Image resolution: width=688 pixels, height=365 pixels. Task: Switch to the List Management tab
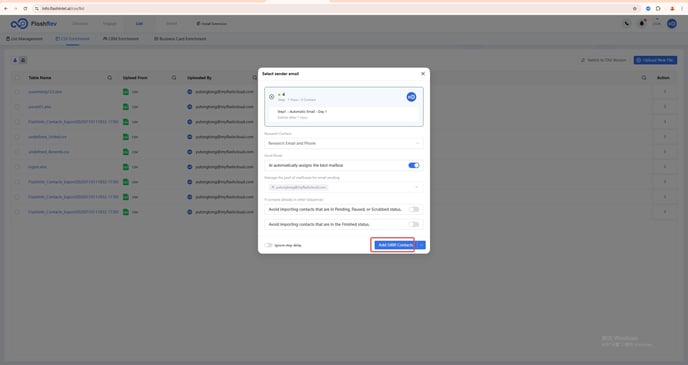[25, 39]
